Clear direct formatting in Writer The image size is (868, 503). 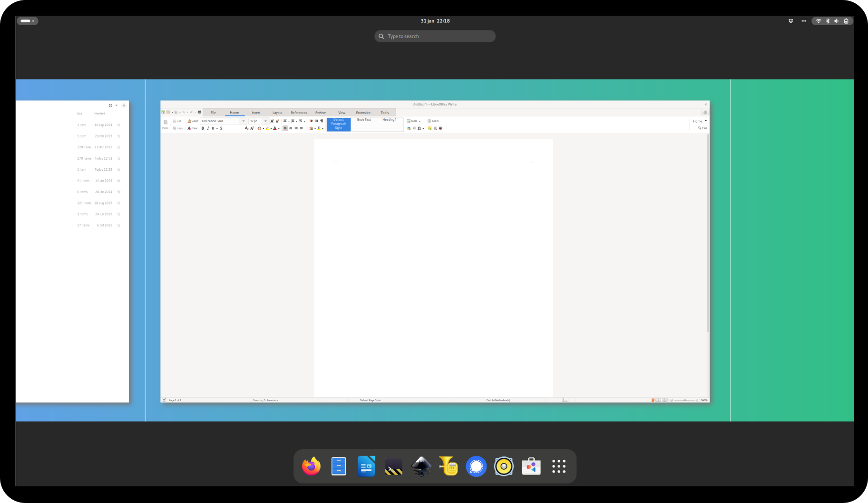pos(193,128)
